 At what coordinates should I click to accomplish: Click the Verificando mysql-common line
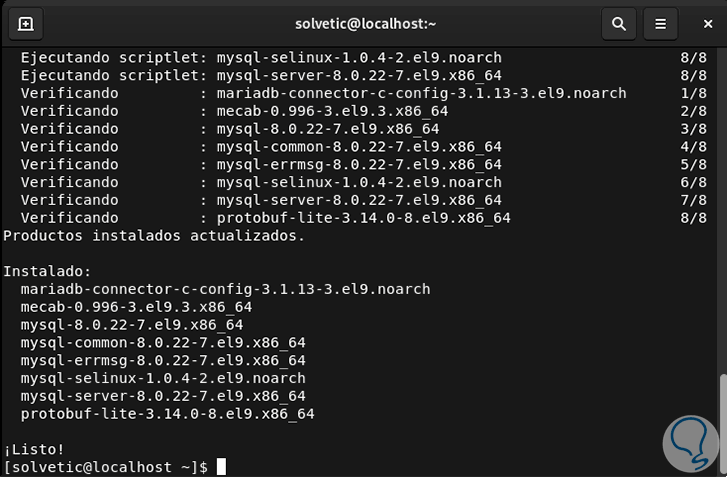pos(260,147)
